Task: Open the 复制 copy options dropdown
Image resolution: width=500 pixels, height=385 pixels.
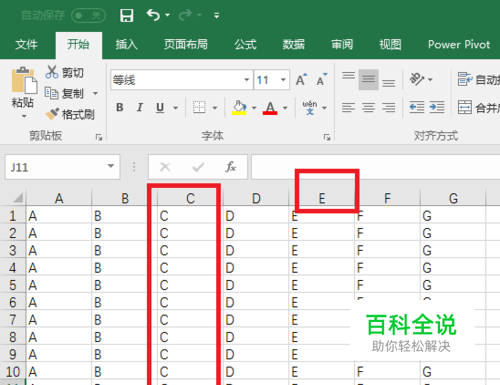Action: tap(95, 93)
